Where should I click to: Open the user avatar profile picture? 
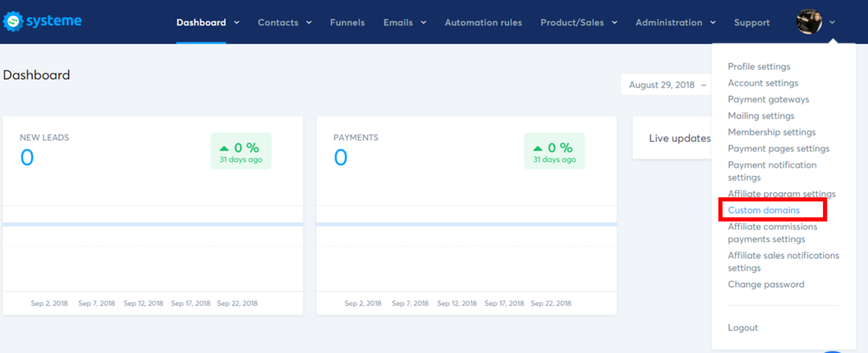point(809,22)
